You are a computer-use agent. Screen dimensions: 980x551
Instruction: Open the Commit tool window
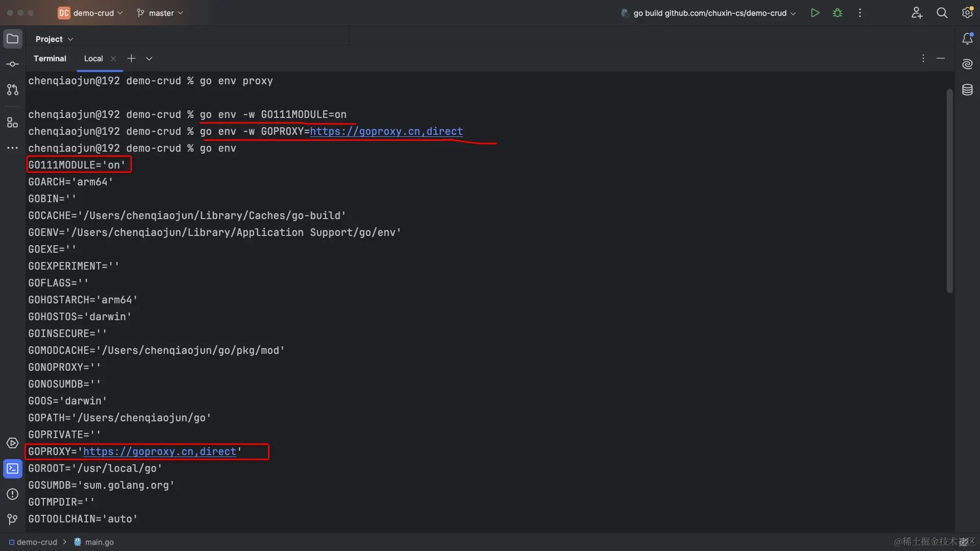[13, 64]
